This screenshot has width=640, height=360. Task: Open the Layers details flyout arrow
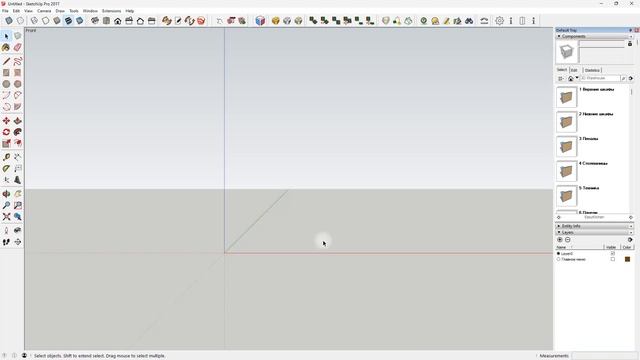(x=630, y=240)
